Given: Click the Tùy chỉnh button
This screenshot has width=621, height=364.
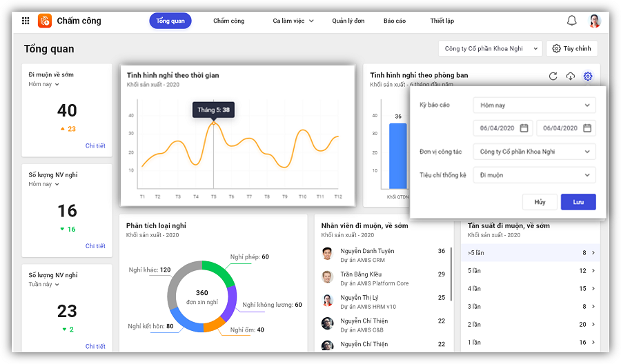Looking at the screenshot, I should [x=572, y=48].
